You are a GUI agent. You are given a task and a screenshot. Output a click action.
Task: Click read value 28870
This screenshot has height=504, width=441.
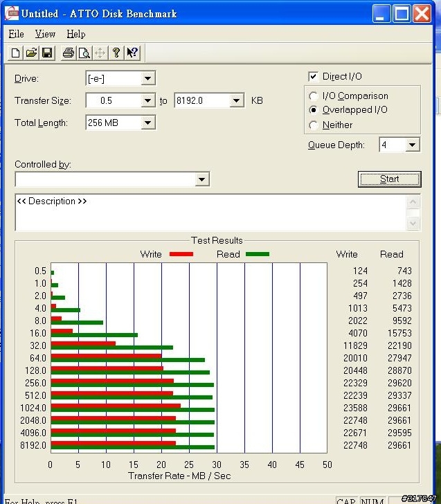[x=399, y=370]
